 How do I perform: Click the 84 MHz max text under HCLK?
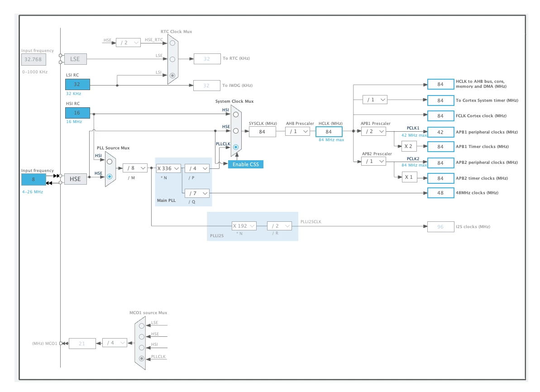pos(331,139)
